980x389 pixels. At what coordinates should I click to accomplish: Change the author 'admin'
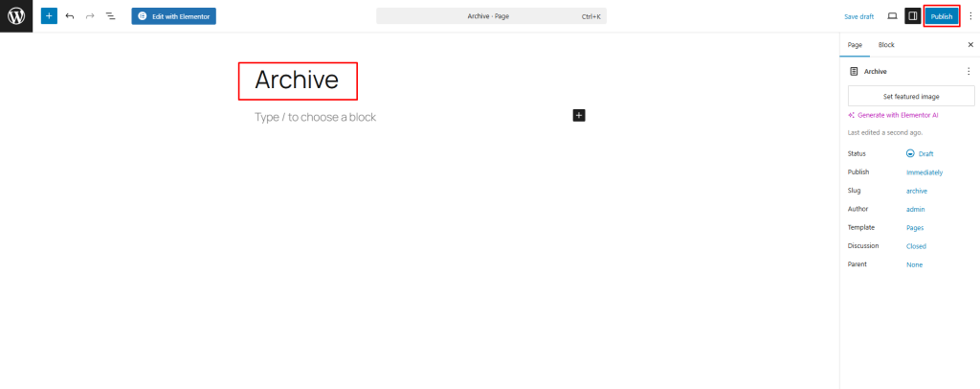tap(916, 210)
